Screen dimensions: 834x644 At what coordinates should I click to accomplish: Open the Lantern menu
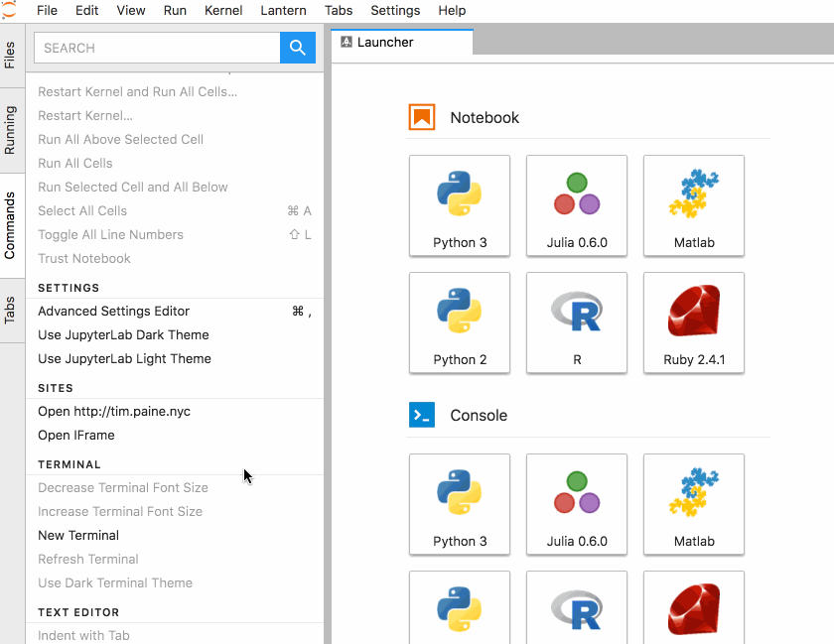click(283, 11)
